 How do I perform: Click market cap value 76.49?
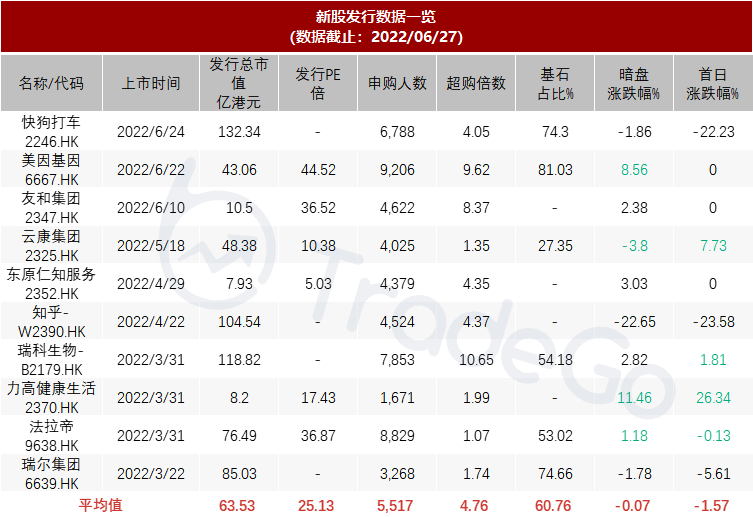(239, 436)
